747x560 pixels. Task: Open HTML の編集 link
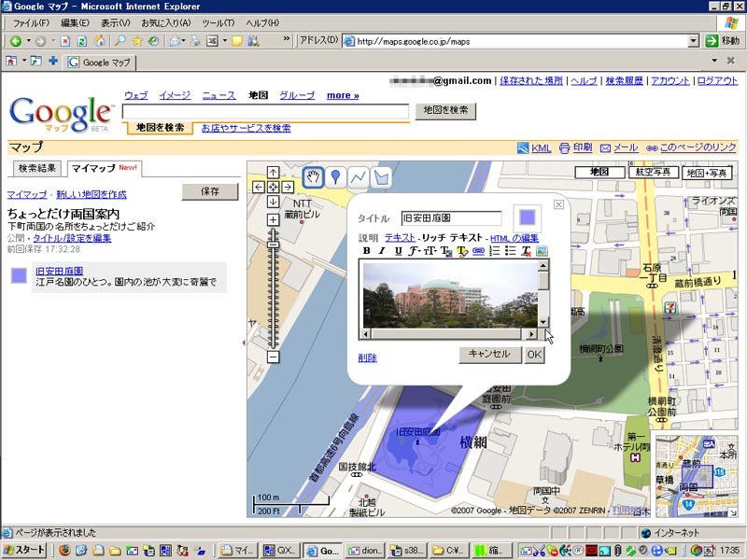[514, 238]
